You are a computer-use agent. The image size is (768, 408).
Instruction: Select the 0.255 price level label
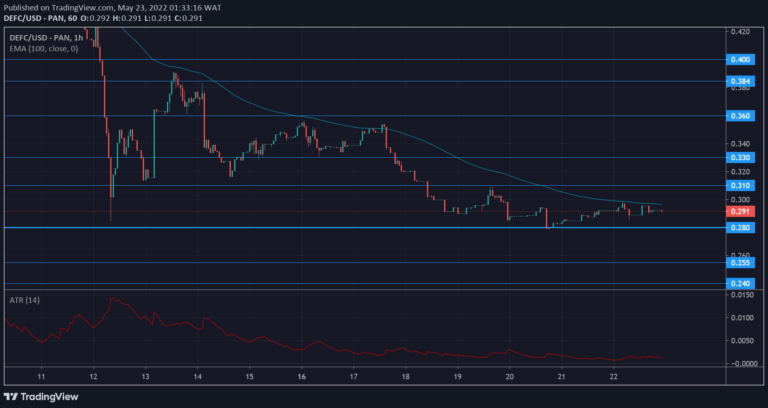click(x=740, y=263)
